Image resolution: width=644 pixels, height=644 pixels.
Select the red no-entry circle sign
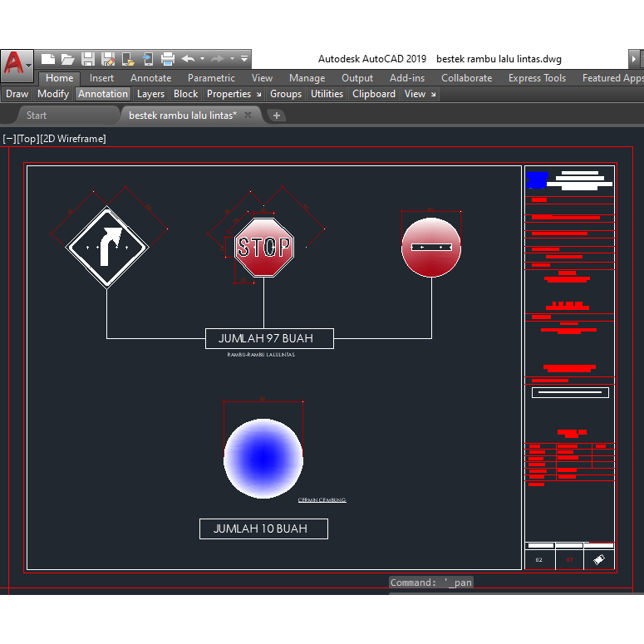(x=431, y=248)
